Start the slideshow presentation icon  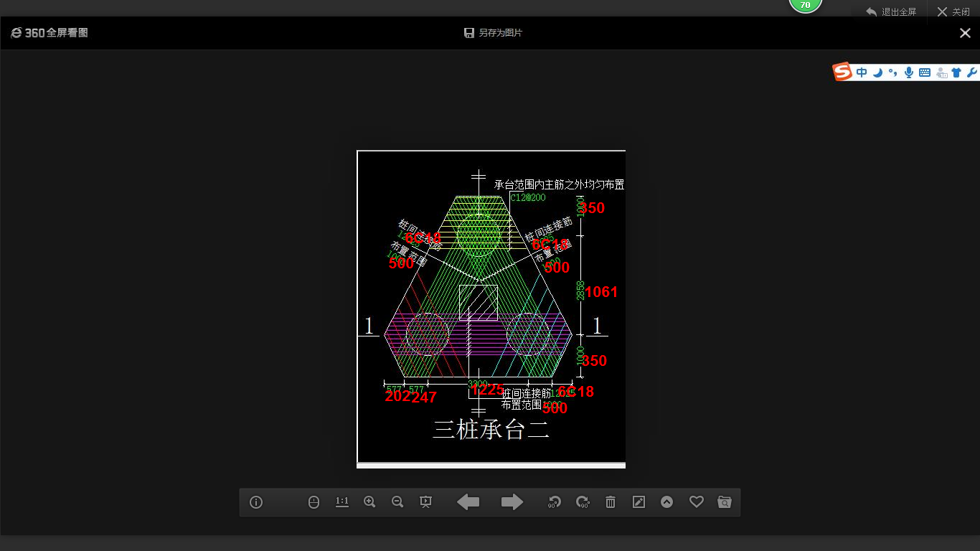[425, 502]
